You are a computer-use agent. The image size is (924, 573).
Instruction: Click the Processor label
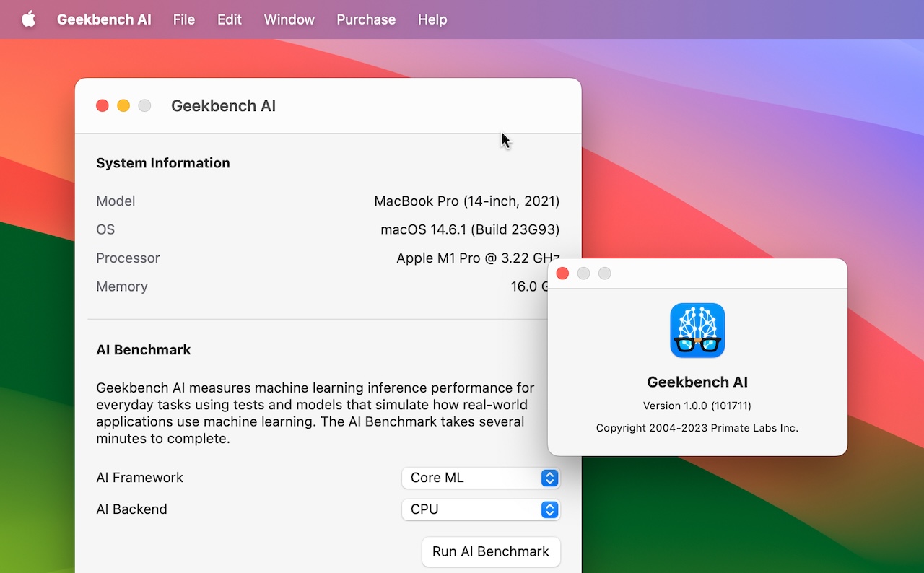tap(128, 258)
